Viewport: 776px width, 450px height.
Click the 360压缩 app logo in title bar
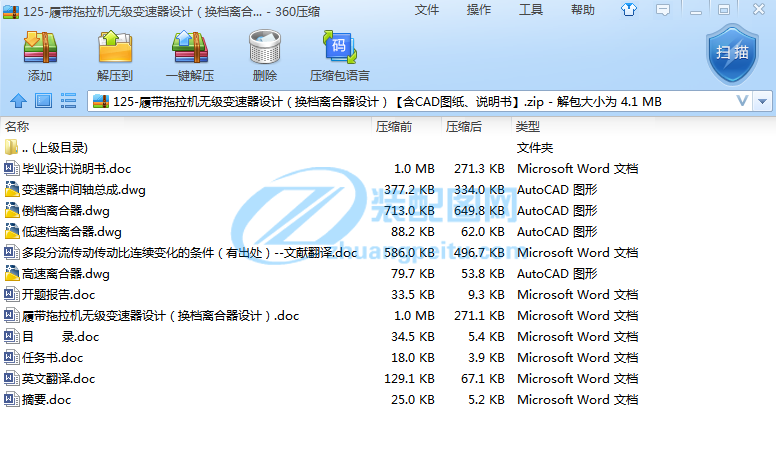coord(11,11)
